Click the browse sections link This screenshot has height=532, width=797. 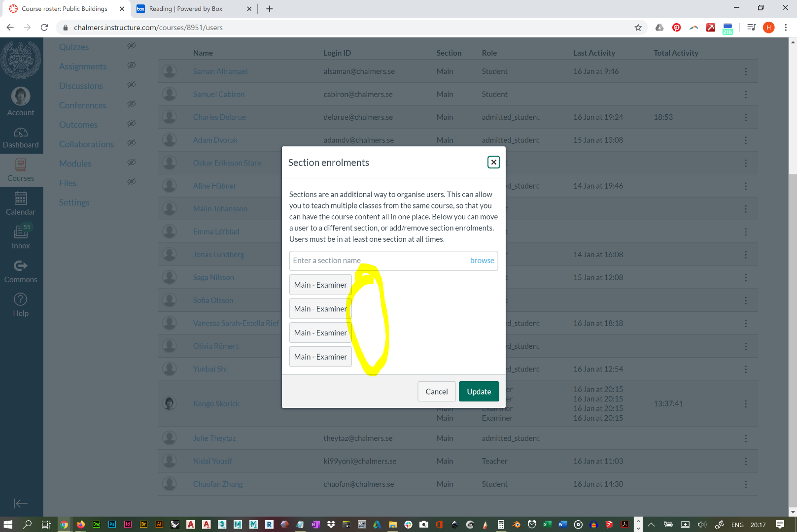(x=482, y=261)
